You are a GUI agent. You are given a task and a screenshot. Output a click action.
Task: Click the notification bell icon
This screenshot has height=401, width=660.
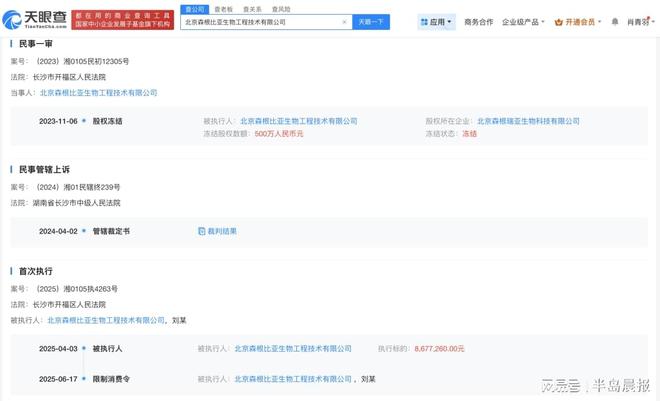(615, 21)
